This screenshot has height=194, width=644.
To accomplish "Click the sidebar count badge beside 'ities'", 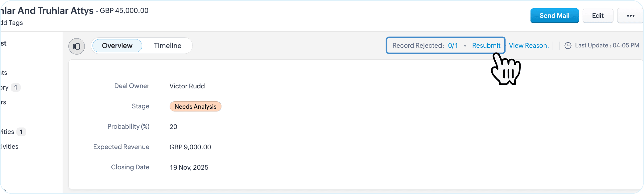I will point(21,132).
